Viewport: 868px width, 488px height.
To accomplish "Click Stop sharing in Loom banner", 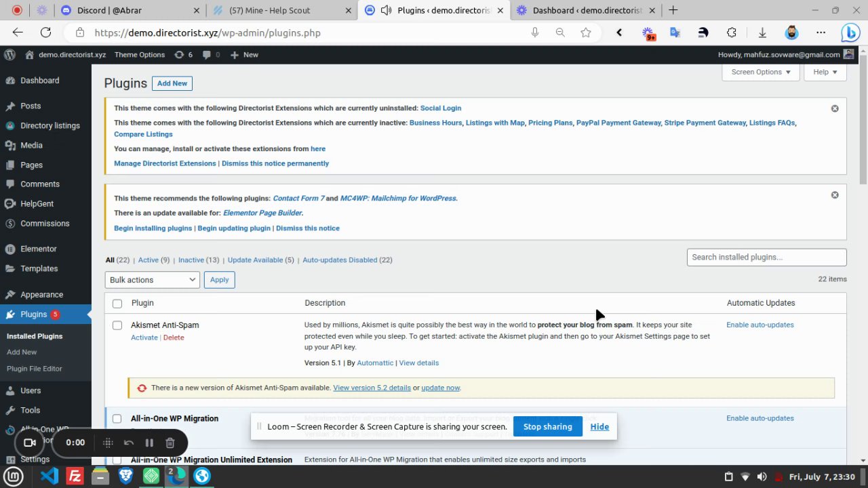I will click(548, 427).
